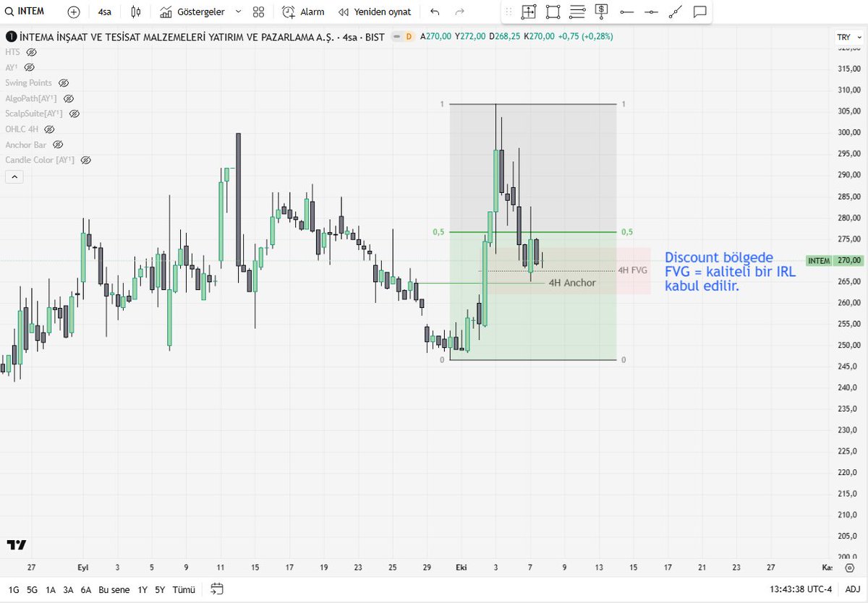Undo the last chart action
The width and height of the screenshot is (868, 603).
point(435,12)
